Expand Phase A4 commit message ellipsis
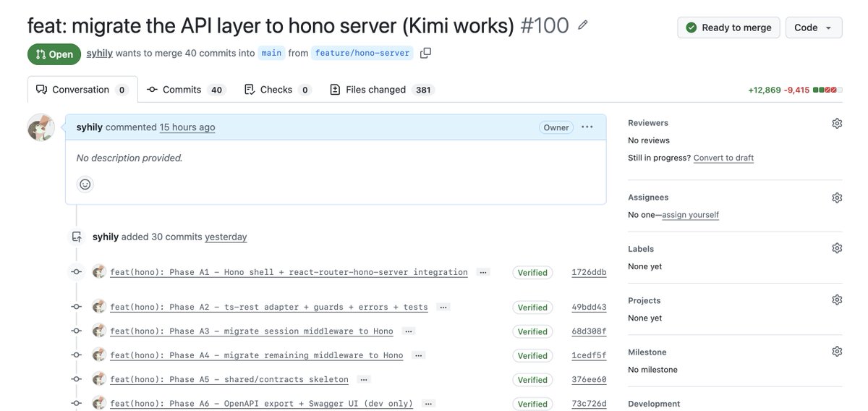The image size is (868, 411). 419,355
